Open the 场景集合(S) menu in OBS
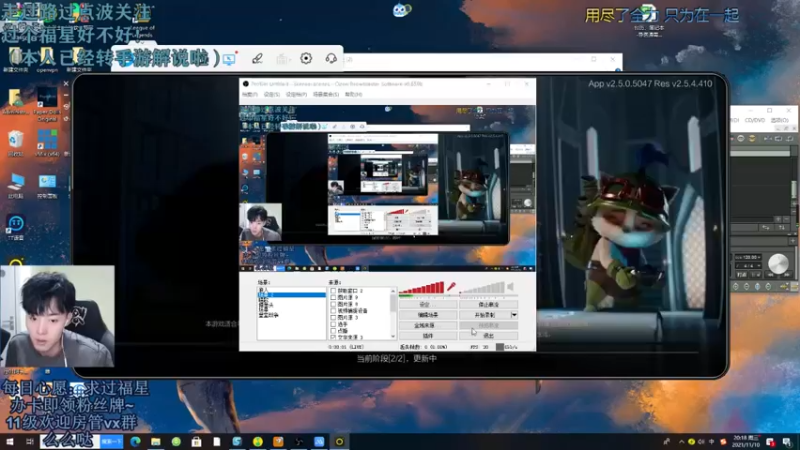800x450 pixels. tap(326, 94)
